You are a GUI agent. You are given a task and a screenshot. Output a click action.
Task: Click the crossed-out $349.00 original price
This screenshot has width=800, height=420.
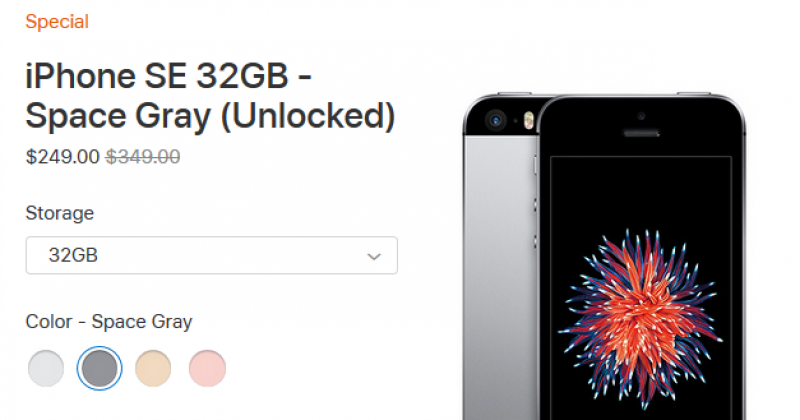(143, 157)
